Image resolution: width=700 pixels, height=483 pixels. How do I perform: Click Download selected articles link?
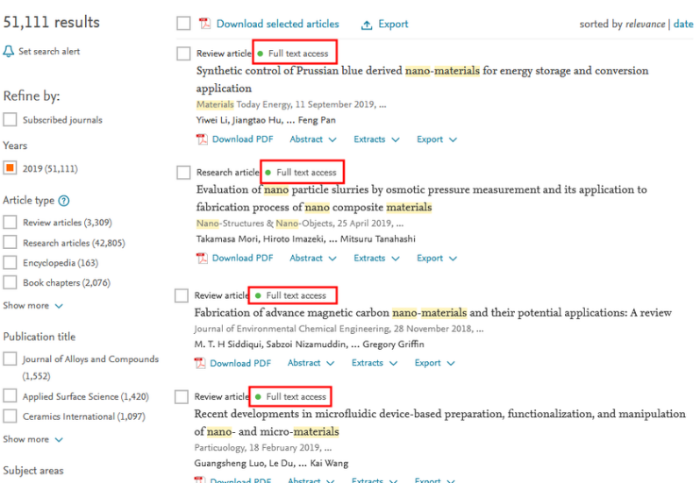[278, 24]
